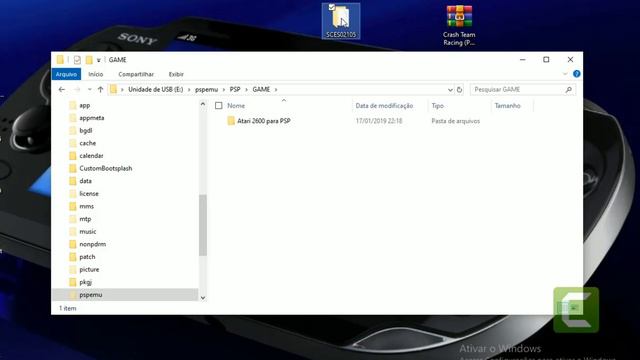
Task: Go forward with the right arrow
Action: click(x=77, y=89)
